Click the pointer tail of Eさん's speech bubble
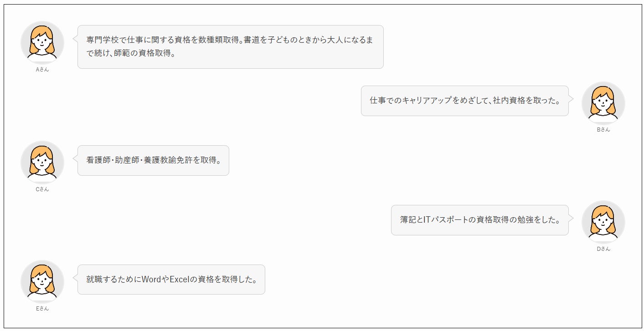The height and width of the screenshot is (331, 644). click(x=75, y=277)
